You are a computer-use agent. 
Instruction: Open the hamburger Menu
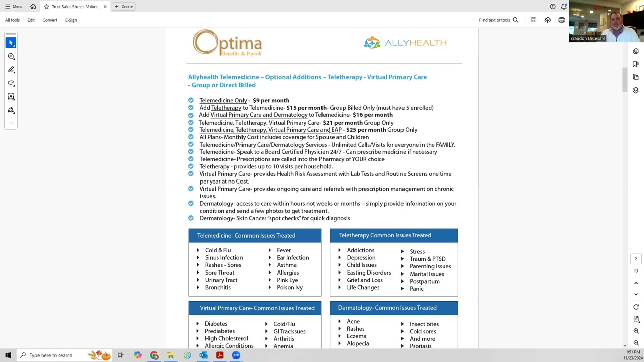point(14,6)
